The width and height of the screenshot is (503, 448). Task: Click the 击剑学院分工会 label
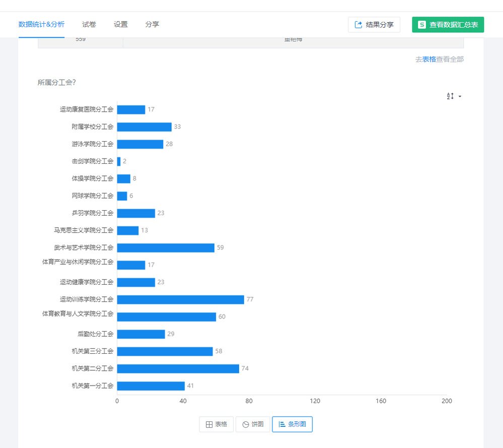[92, 161]
